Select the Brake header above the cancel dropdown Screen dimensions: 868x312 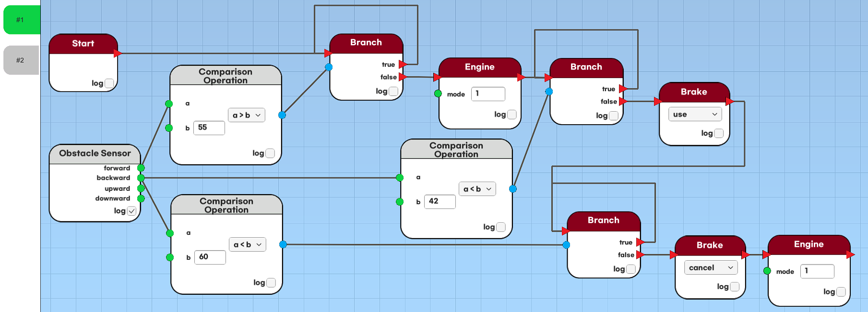[x=710, y=245]
